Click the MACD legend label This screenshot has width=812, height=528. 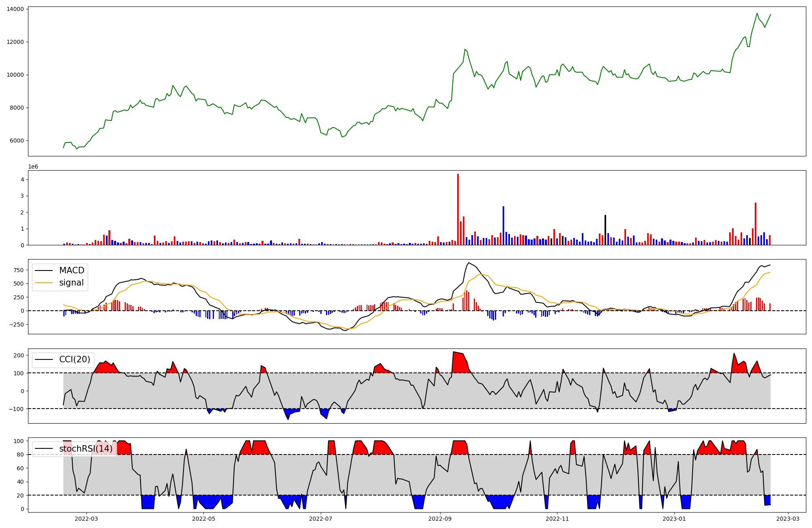(x=71, y=270)
